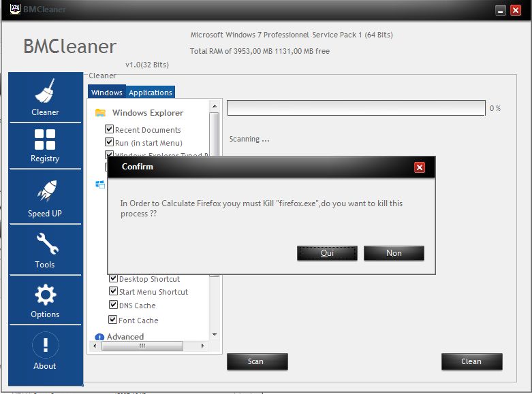Click the vertical scrollbar thumb
Viewport: 532px width, 394px height.
215,134
